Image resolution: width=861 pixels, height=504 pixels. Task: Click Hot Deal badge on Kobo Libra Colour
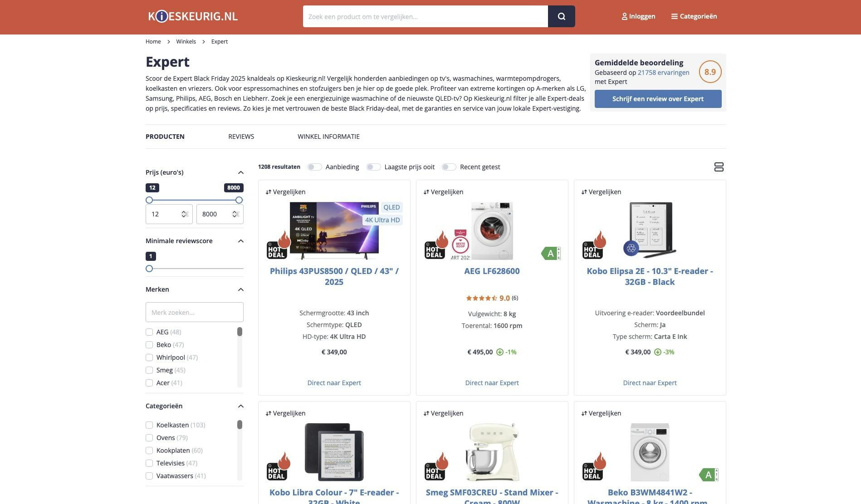(x=279, y=466)
